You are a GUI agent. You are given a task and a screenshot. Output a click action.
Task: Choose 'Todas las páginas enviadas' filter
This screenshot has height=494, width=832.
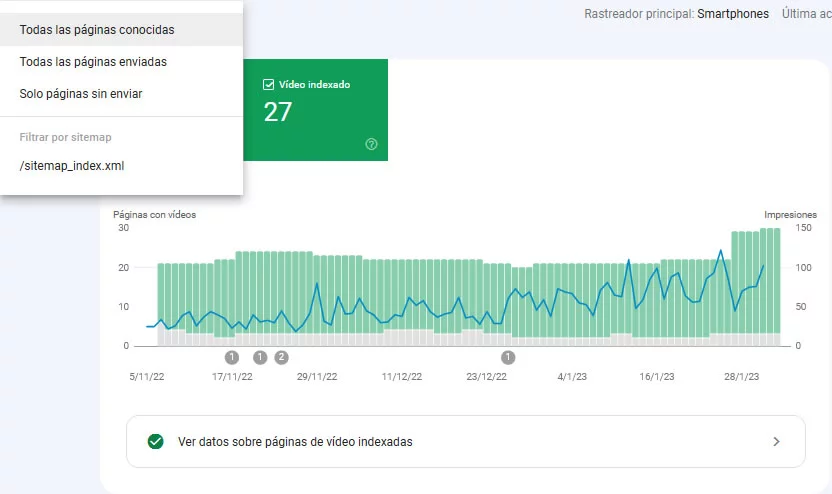click(x=122, y=62)
